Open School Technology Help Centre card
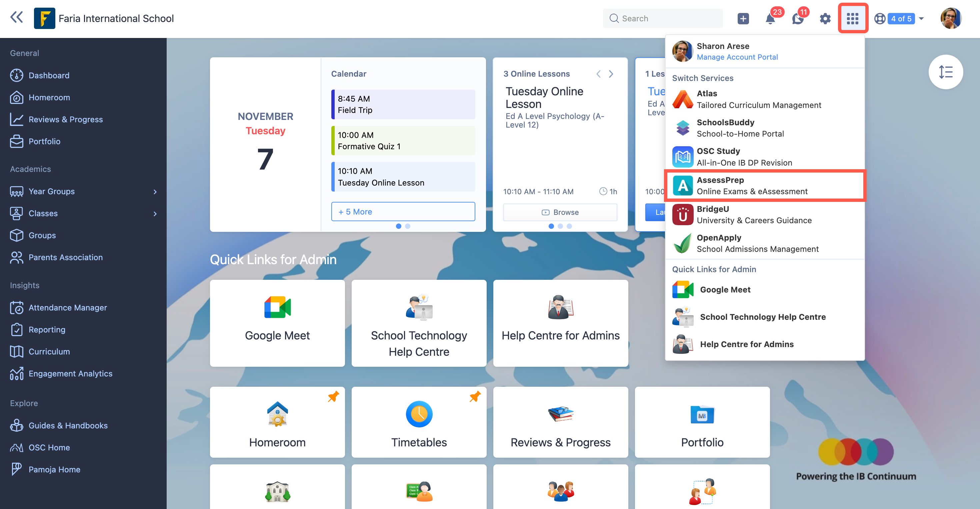Viewport: 980px width, 509px height. click(419, 323)
